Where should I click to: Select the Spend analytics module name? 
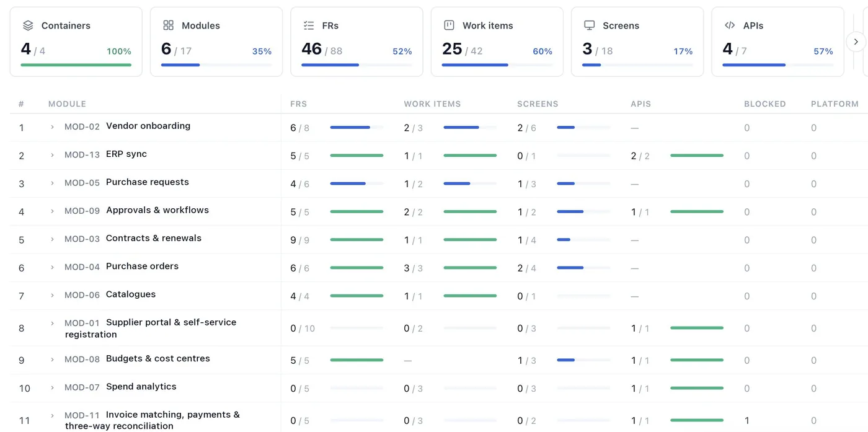coord(141,386)
